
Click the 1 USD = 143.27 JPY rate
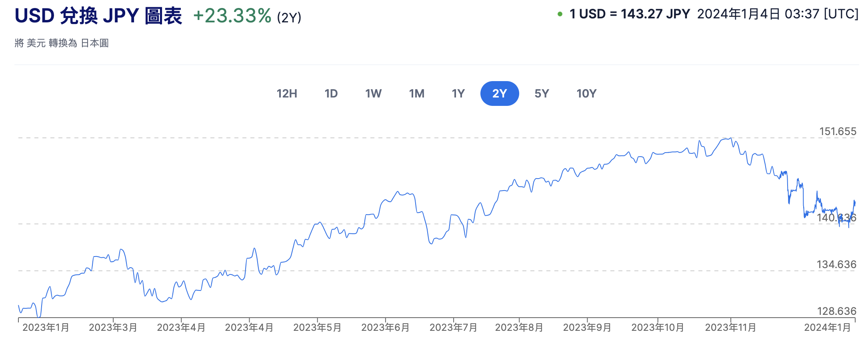pos(630,14)
